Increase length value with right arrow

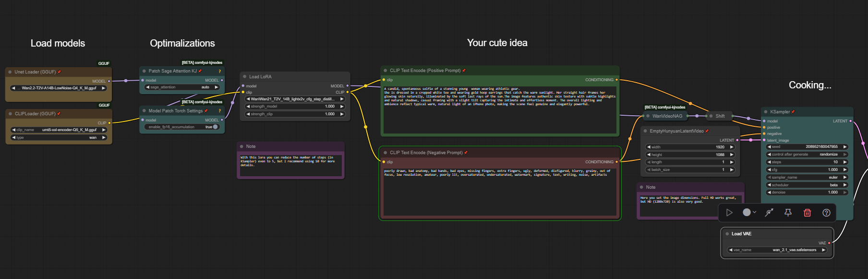pyautogui.click(x=732, y=162)
